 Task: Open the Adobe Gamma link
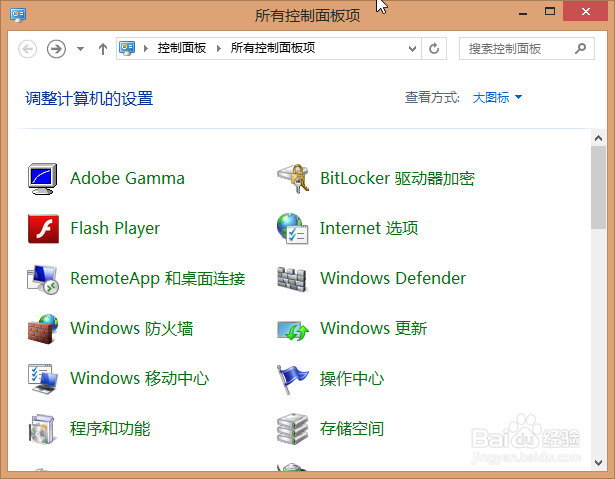coord(127,178)
